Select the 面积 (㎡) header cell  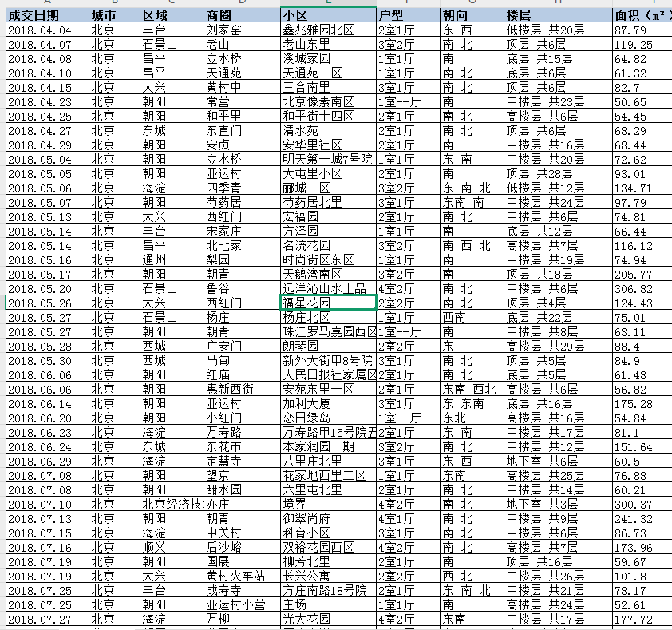(642, 16)
